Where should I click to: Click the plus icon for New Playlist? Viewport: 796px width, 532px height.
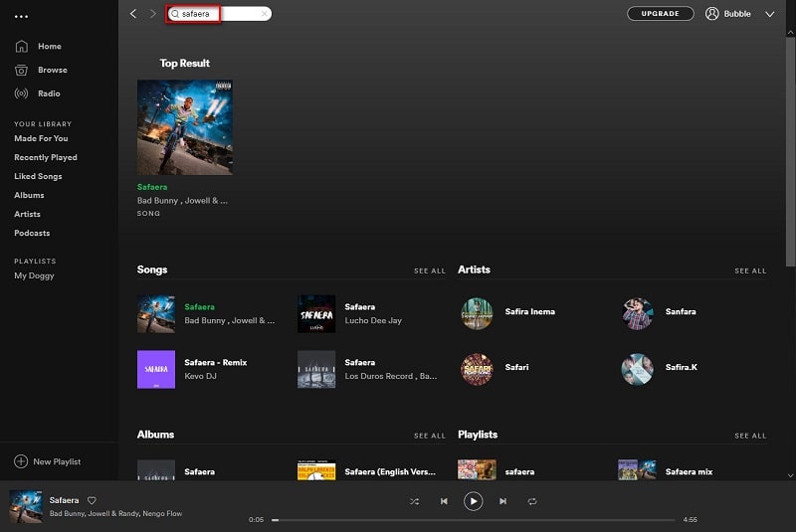(21, 461)
